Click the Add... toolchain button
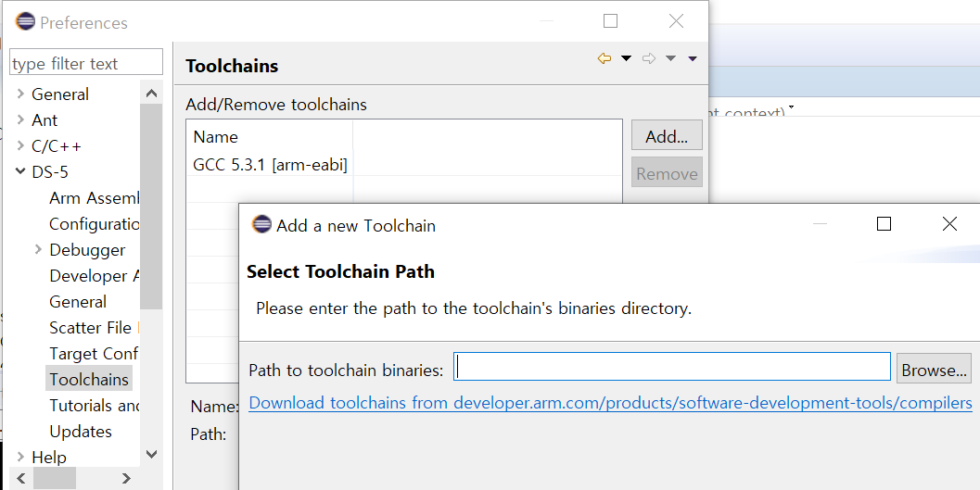Viewport: 980px width, 490px height. [x=667, y=135]
